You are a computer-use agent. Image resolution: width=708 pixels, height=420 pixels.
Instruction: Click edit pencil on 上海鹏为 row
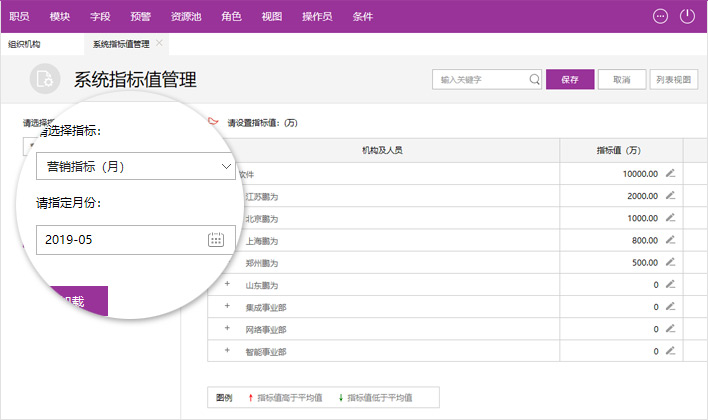[671, 240]
